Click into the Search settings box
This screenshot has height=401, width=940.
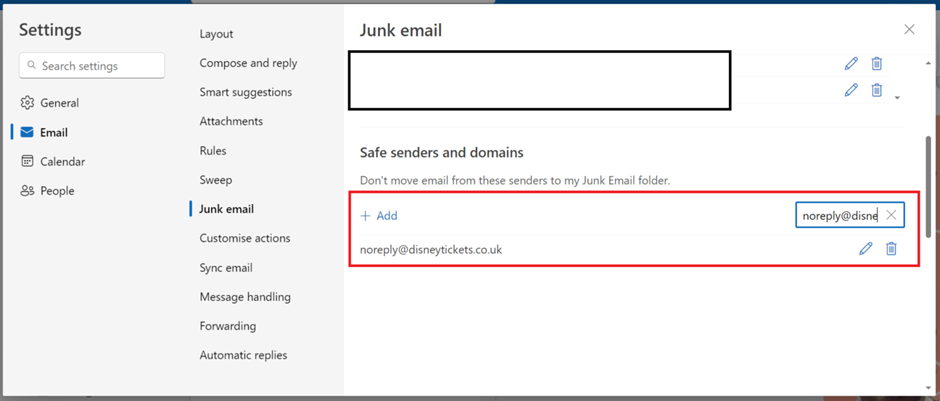[x=92, y=66]
